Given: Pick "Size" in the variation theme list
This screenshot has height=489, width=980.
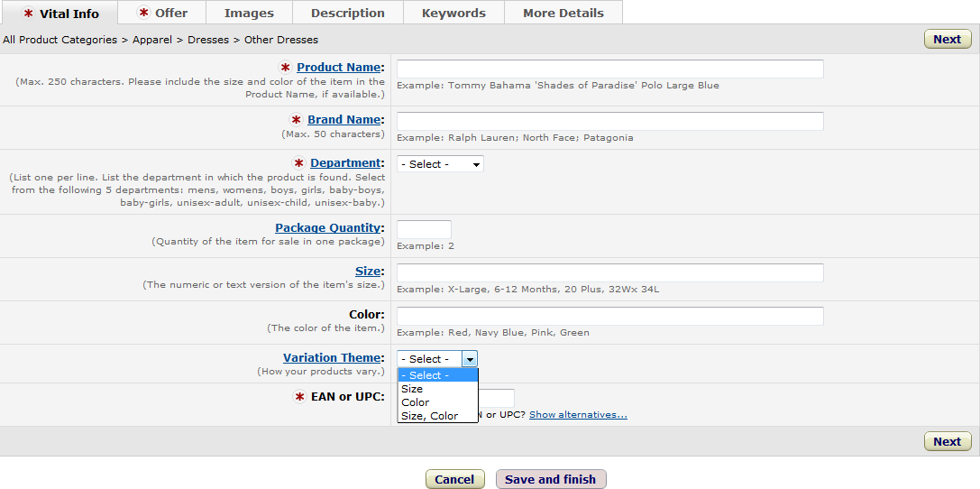Looking at the screenshot, I should pyautogui.click(x=412, y=389).
